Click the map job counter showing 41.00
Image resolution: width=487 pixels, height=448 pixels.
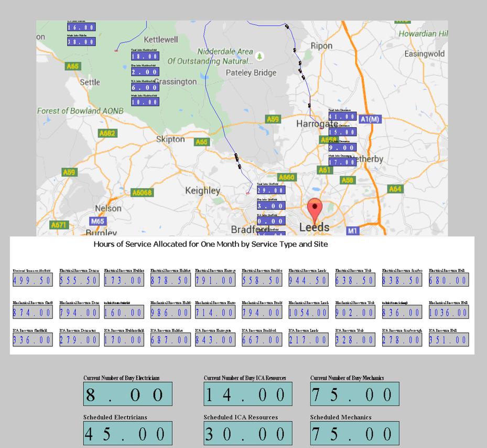[342, 116]
